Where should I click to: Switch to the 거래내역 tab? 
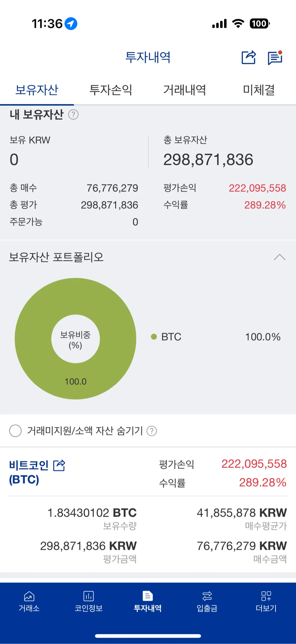pyautogui.click(x=185, y=90)
